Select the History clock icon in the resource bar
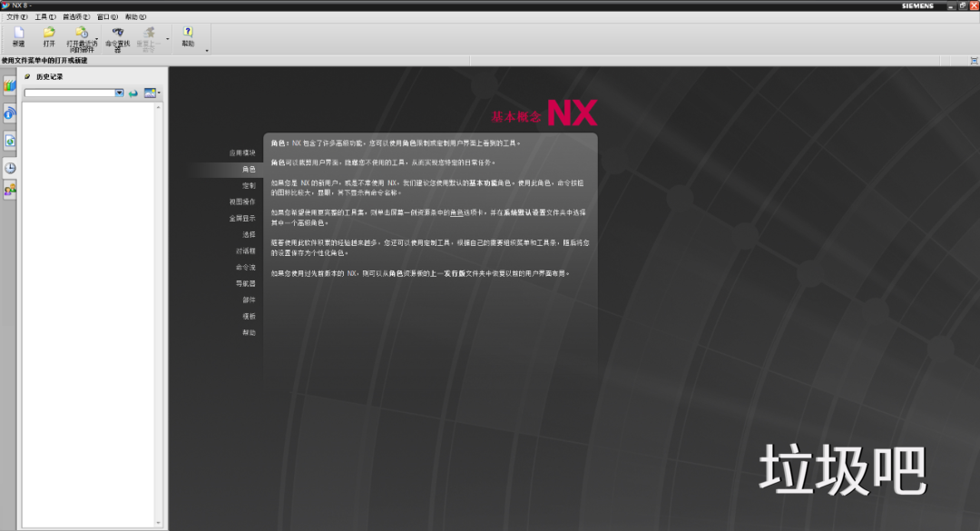 (9, 165)
